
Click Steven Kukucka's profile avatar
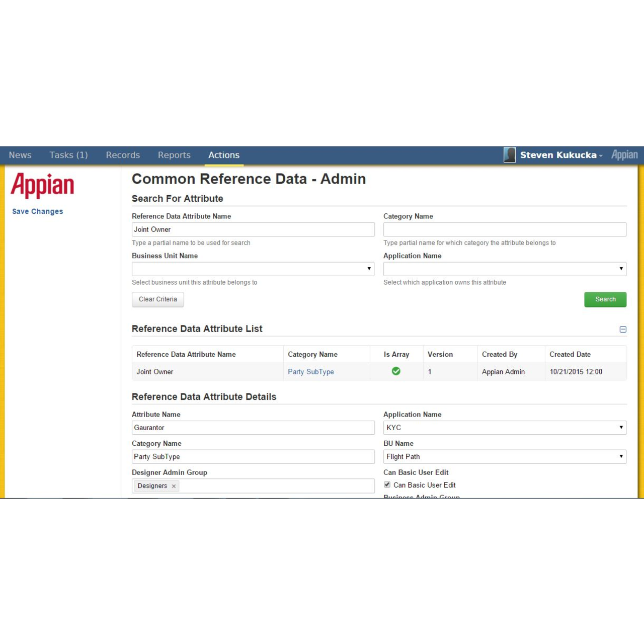509,155
